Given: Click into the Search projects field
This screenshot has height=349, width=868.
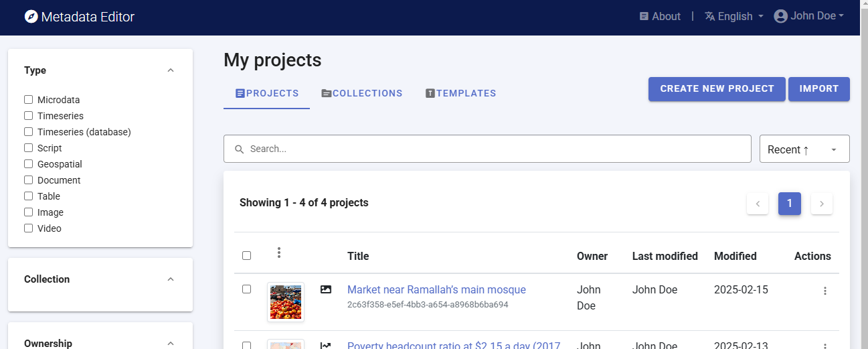Looking at the screenshot, I should coord(495,149).
